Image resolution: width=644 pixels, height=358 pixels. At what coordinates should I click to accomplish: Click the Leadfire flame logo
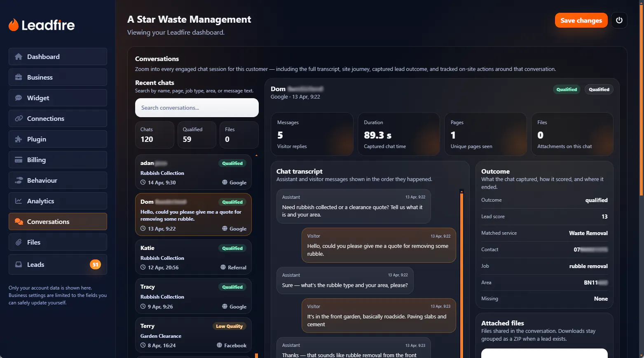click(x=14, y=25)
